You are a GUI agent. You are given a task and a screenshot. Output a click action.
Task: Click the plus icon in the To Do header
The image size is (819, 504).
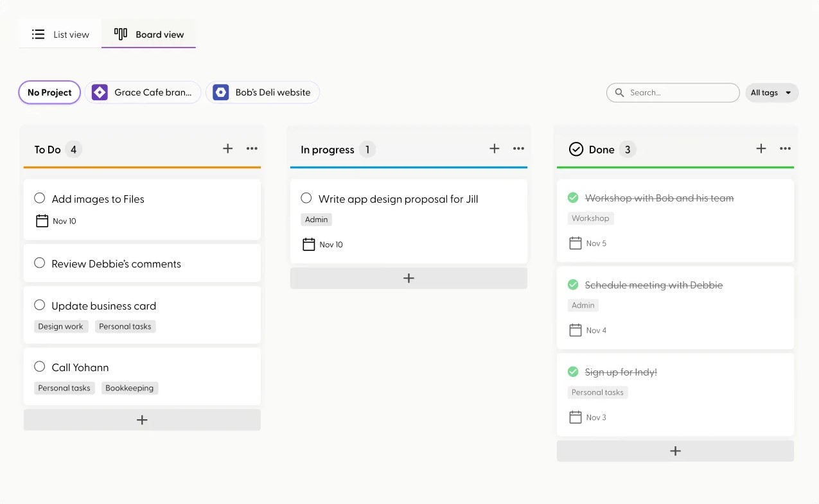[x=227, y=148]
